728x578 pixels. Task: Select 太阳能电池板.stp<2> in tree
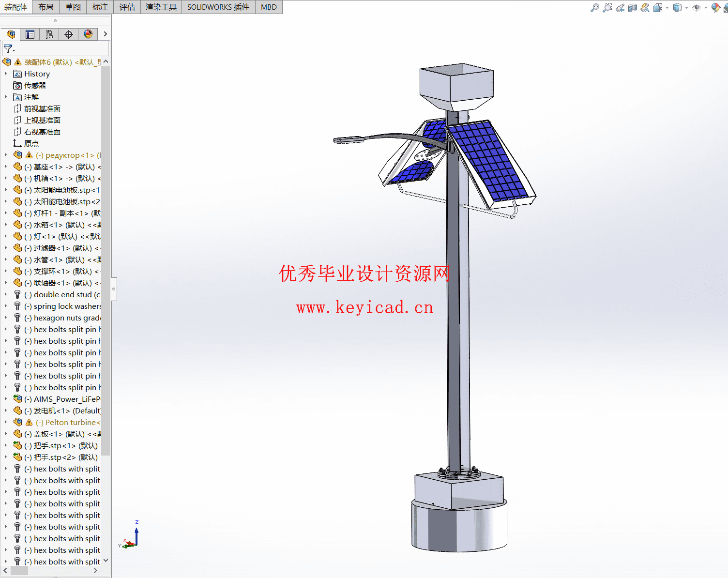62,201
